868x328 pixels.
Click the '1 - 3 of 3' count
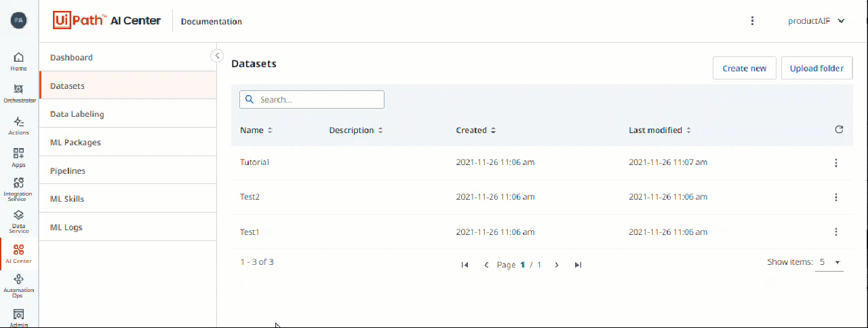point(257,262)
